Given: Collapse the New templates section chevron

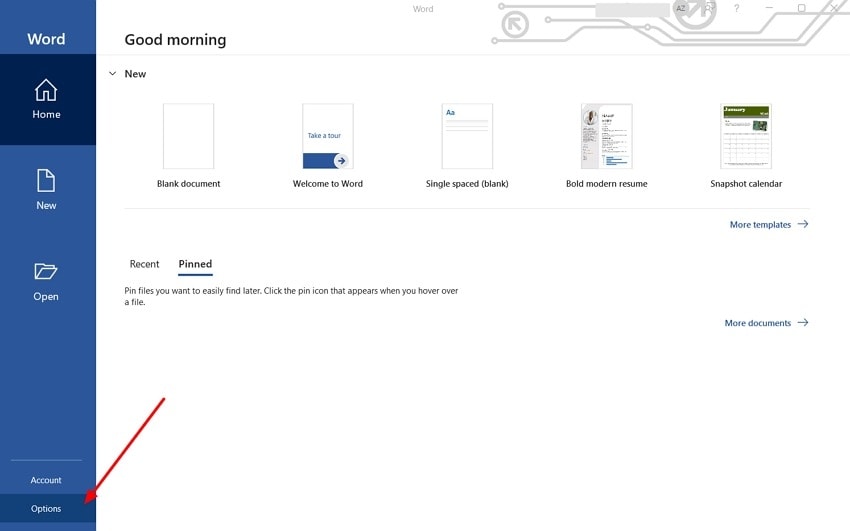Looking at the screenshot, I should pyautogui.click(x=113, y=74).
